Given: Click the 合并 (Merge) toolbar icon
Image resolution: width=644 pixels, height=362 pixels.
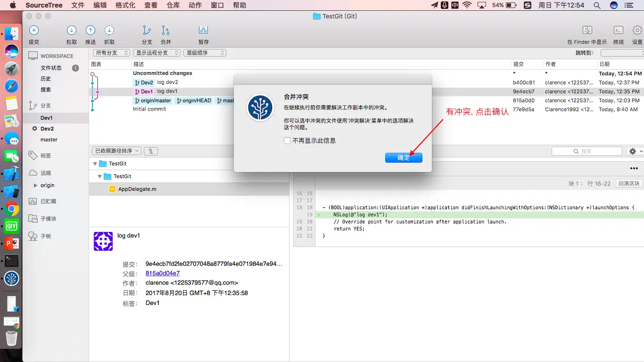Looking at the screenshot, I should (165, 30).
